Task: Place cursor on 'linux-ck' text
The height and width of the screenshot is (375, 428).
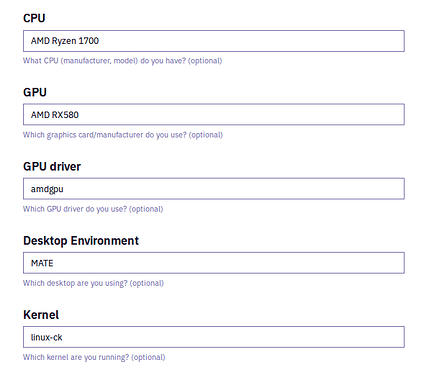Action: click(46, 337)
